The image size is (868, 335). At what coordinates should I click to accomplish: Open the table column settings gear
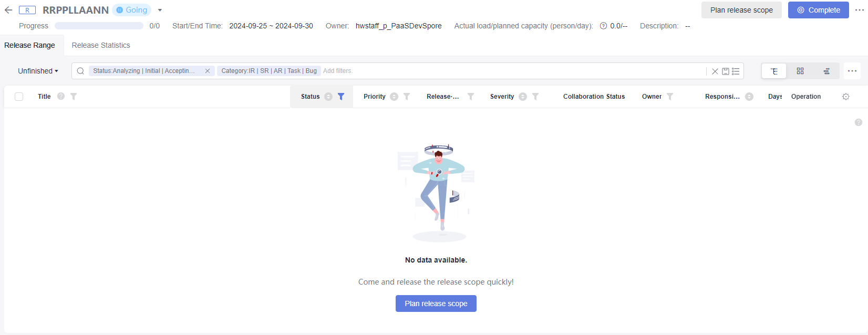(x=846, y=97)
